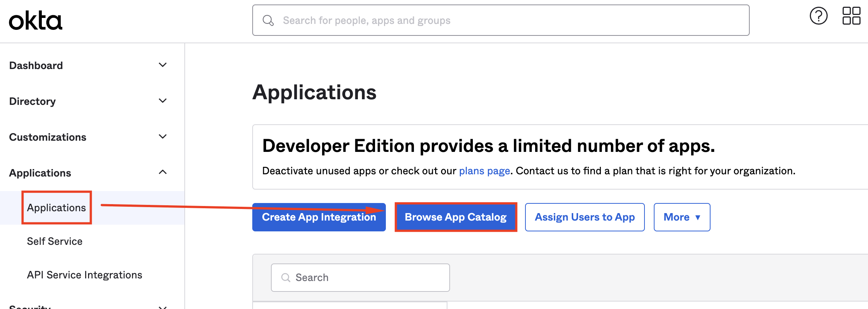Click the magnifier icon in applications search
Screen dimensions: 868x309
tap(286, 278)
